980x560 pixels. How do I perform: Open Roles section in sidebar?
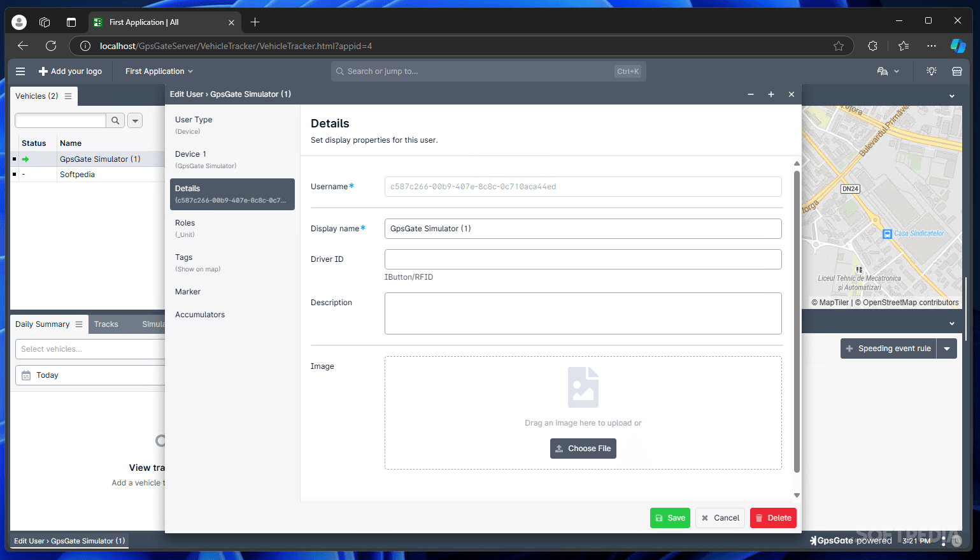pos(232,228)
